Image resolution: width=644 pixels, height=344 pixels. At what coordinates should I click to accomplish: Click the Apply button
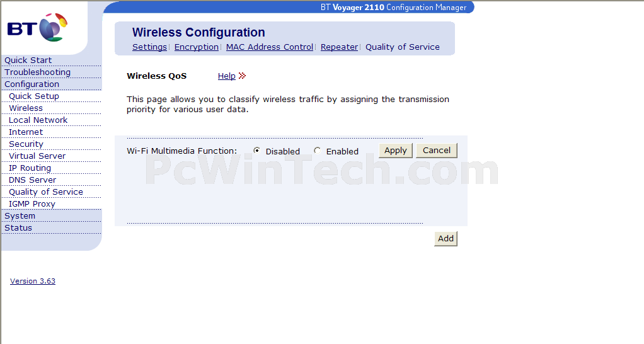[x=396, y=150]
